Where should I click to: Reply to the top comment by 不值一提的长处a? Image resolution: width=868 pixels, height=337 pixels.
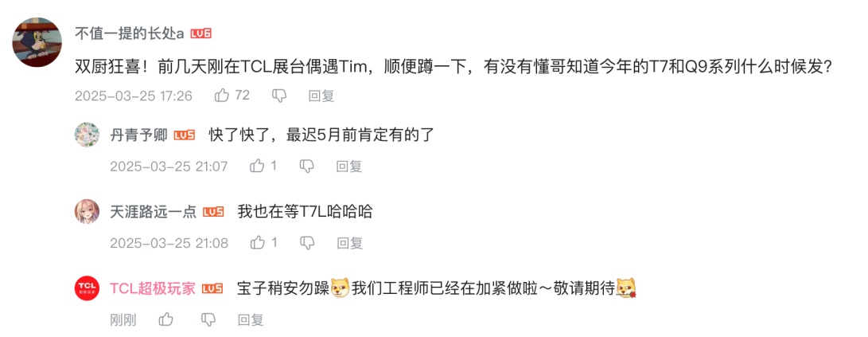(321, 96)
